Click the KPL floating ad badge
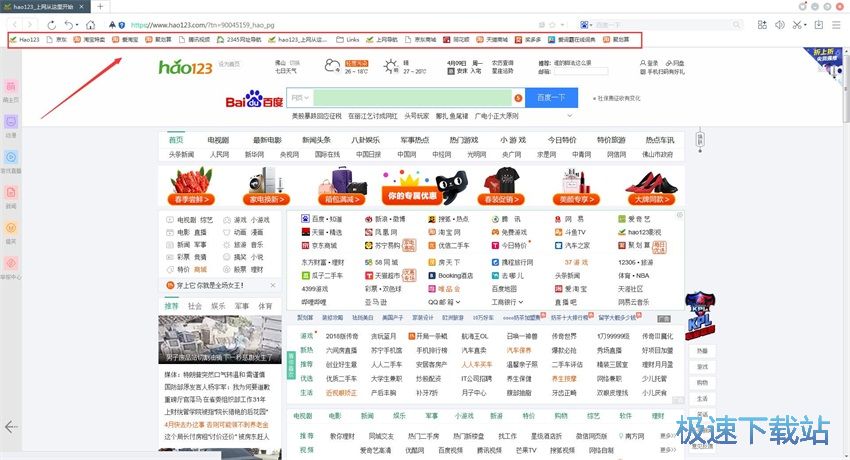This screenshot has width=850, height=460. coord(700,317)
